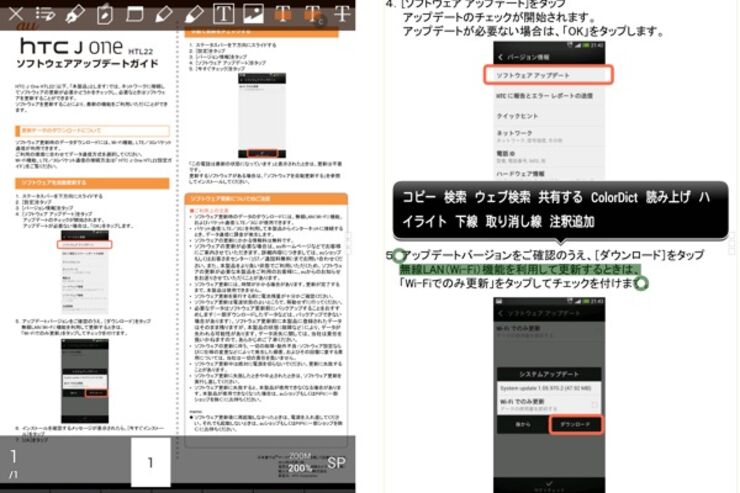This screenshot has width=740, height=493.
Task: Select the strikethrough T tool
Action: [342, 14]
